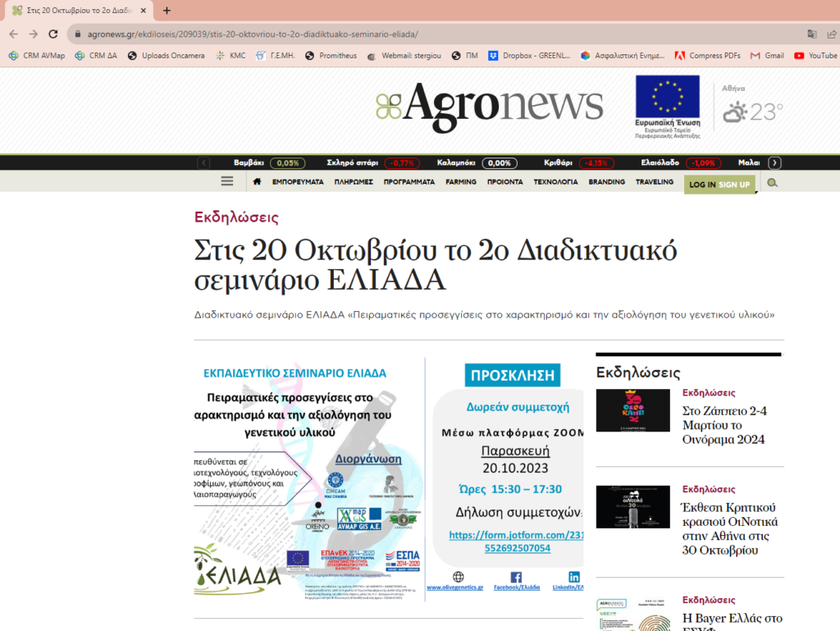Screen dimensions: 840x631
Task: Open the YouTube bookmark
Action: tap(815, 56)
